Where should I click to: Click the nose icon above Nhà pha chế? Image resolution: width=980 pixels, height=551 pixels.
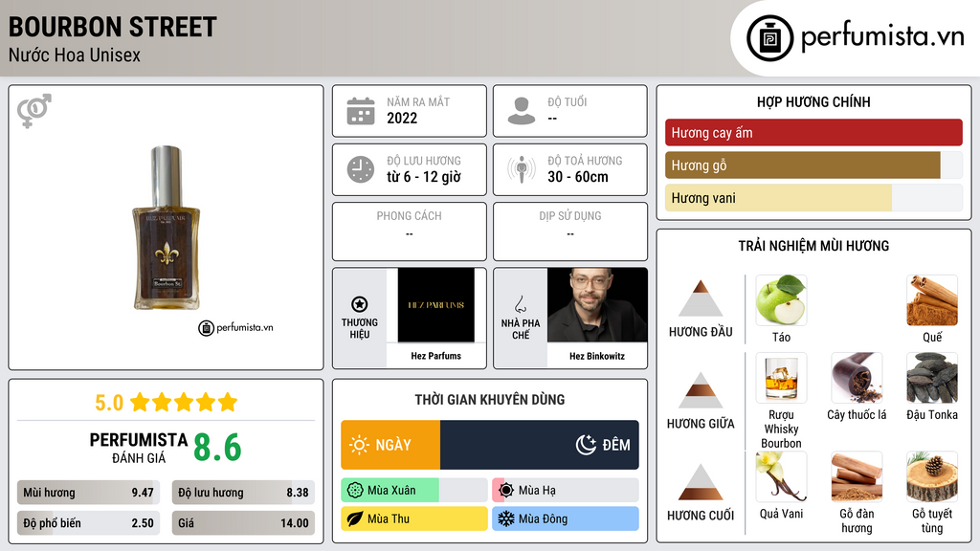[x=520, y=304]
